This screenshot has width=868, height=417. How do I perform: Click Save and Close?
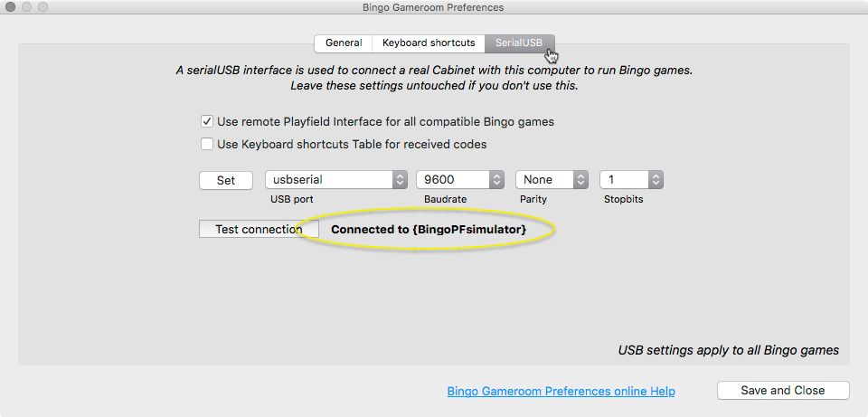pos(783,391)
